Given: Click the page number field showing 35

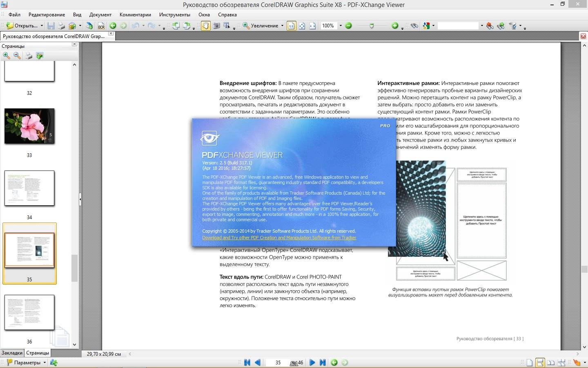Looking at the screenshot, I should tap(278, 363).
